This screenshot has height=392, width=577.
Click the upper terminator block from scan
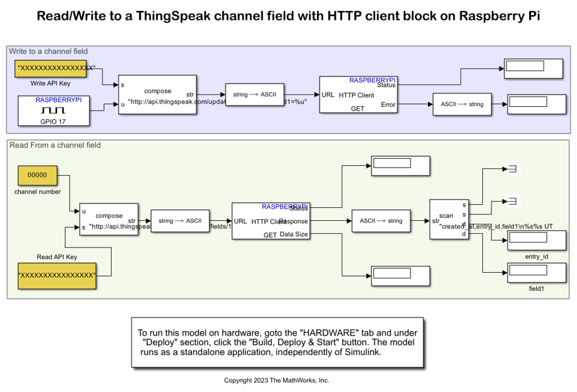(512, 169)
